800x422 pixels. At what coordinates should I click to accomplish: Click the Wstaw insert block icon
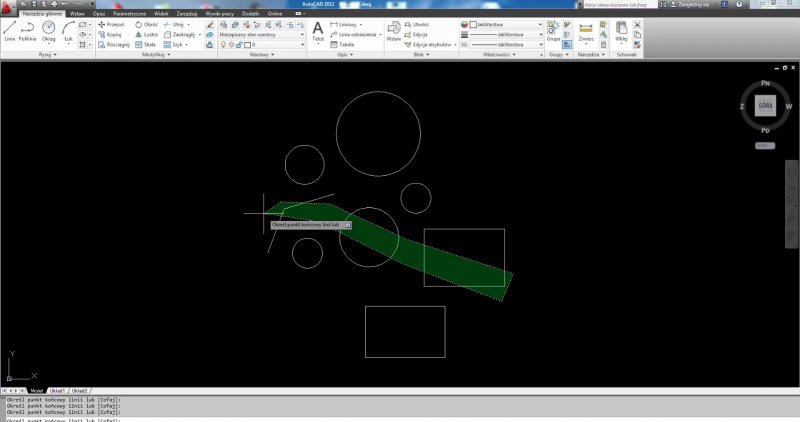[x=394, y=31]
